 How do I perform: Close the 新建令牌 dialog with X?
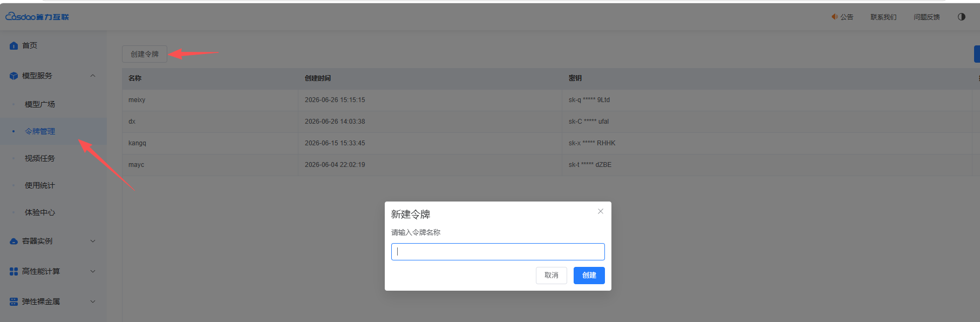pyautogui.click(x=601, y=211)
